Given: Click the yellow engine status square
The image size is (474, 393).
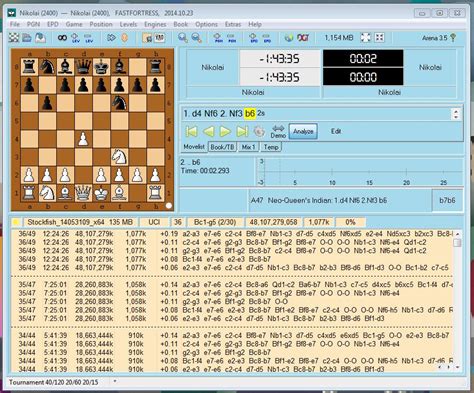Looking at the screenshot, I should [x=16, y=222].
